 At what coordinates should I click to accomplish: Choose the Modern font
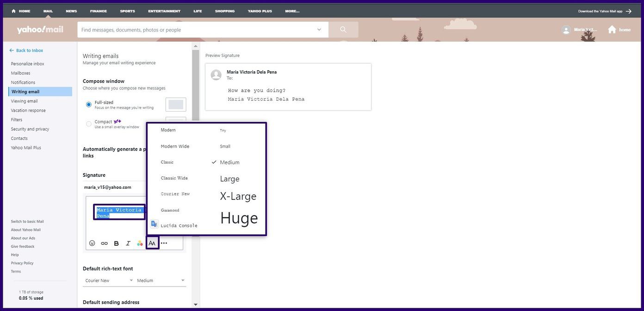(x=168, y=130)
